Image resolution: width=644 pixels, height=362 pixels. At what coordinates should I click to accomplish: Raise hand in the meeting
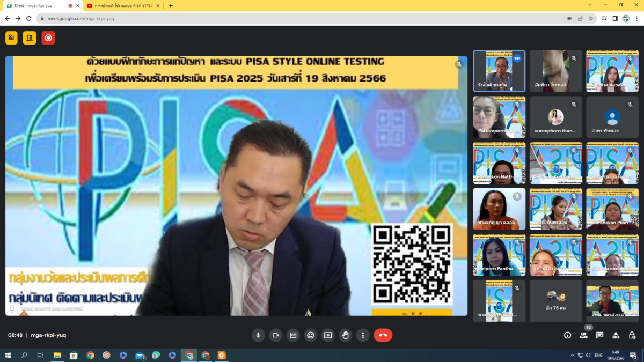[x=346, y=335]
